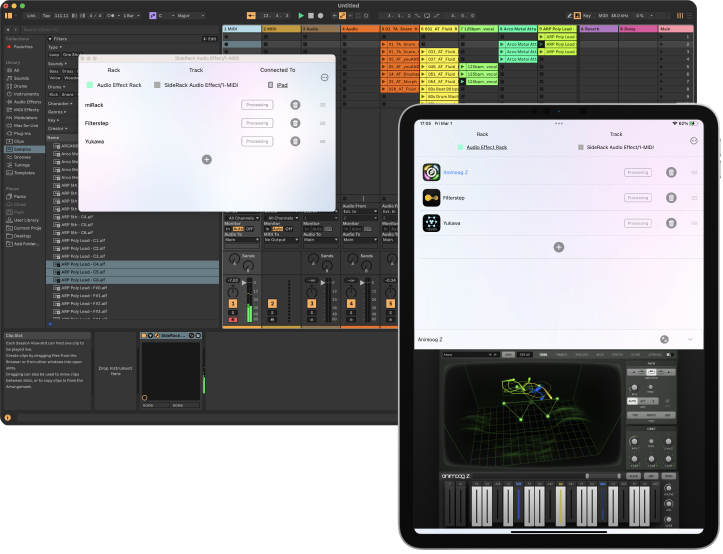Click the Filterstep app icon on iPad

point(432,198)
